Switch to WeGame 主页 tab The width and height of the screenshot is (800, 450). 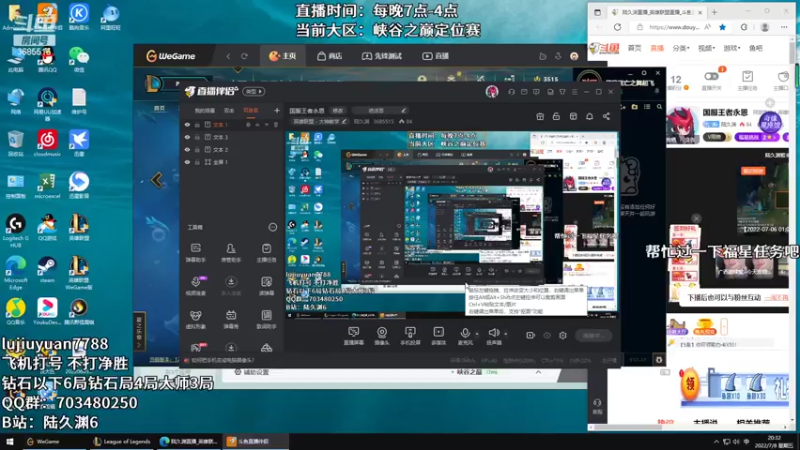tap(283, 56)
